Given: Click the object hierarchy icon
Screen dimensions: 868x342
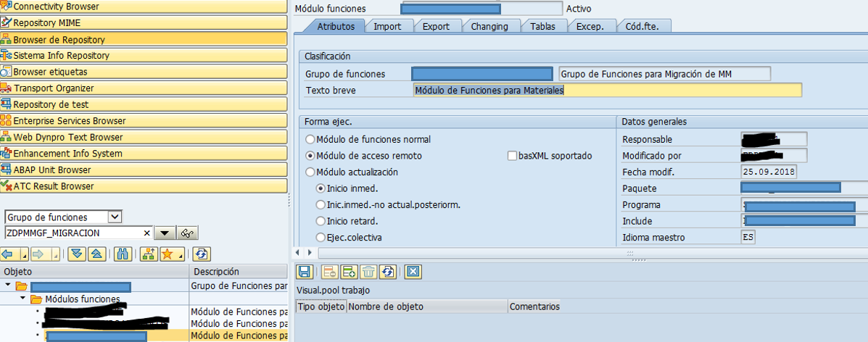Looking at the screenshot, I should pos(148,254).
